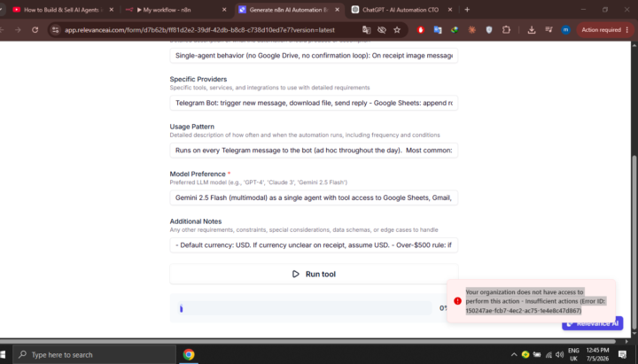The height and width of the screenshot is (364, 638).
Task: Open the media controls icon in toolbar
Action: coord(549,30)
